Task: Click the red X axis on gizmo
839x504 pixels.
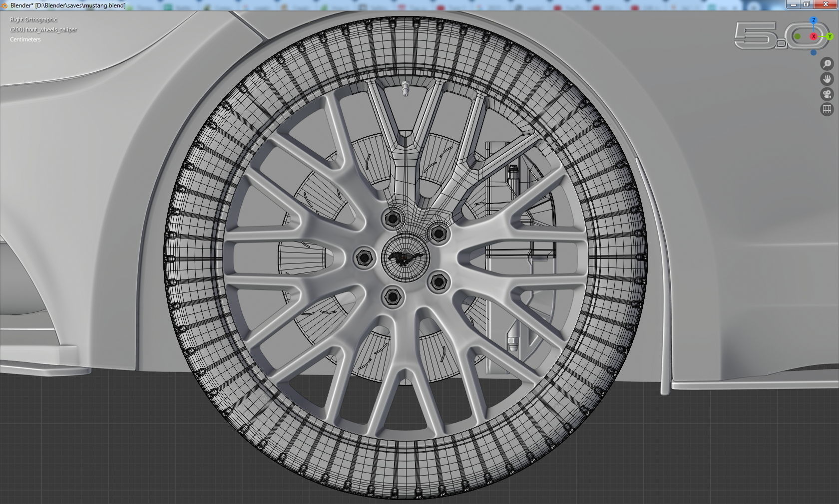Action: tap(814, 36)
